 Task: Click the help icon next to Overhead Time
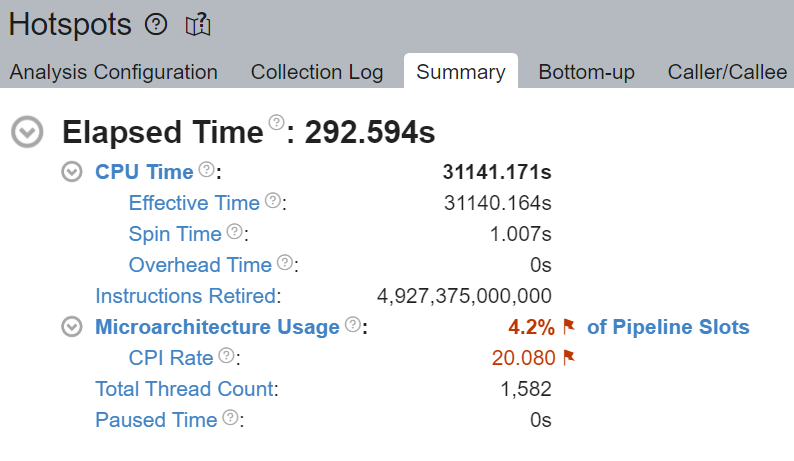tap(285, 263)
